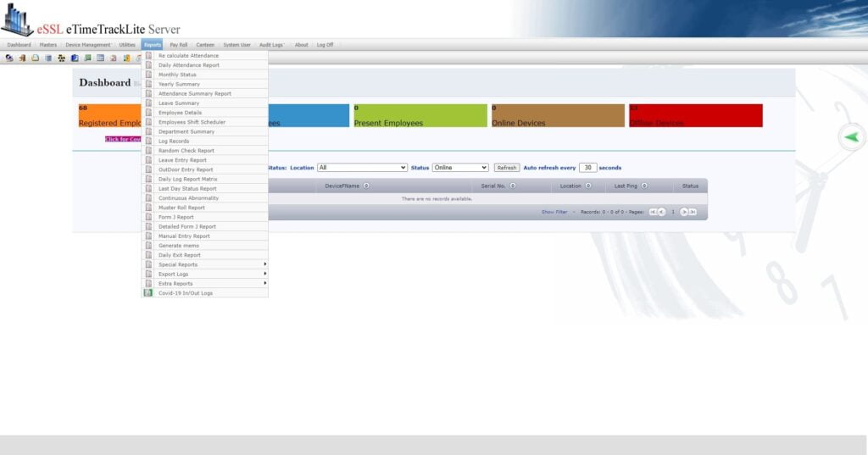The width and height of the screenshot is (868, 455).
Task: Select Daily Exit Report
Action: coord(205,255)
